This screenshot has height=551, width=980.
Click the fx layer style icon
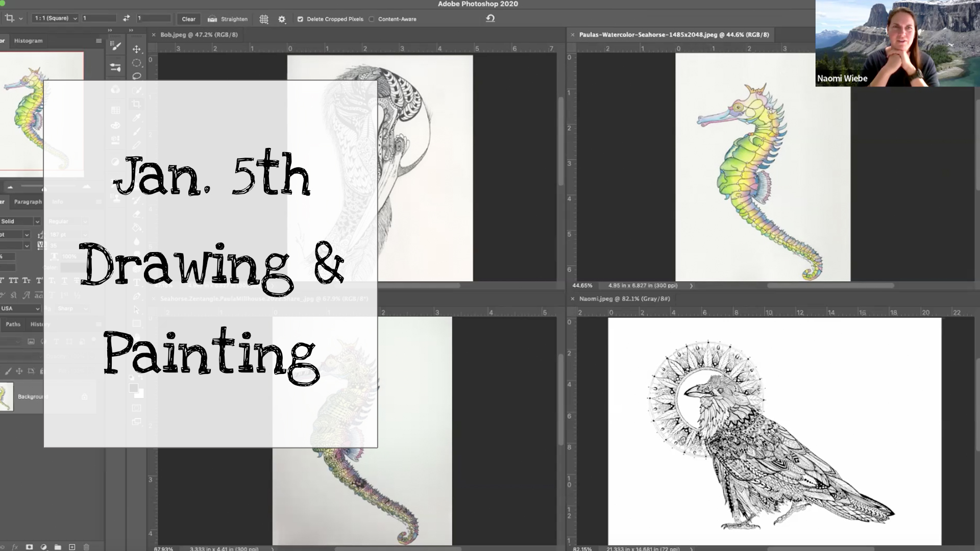coord(15,547)
